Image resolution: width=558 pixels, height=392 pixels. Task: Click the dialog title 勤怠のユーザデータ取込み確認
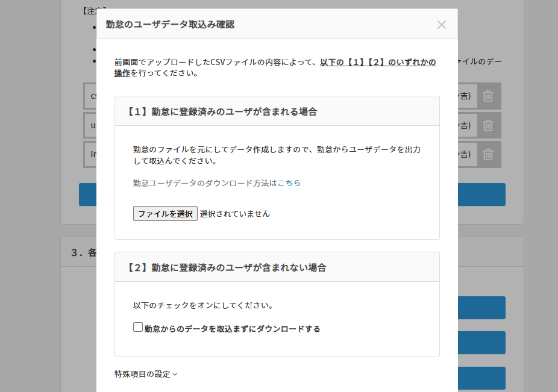[x=170, y=25]
